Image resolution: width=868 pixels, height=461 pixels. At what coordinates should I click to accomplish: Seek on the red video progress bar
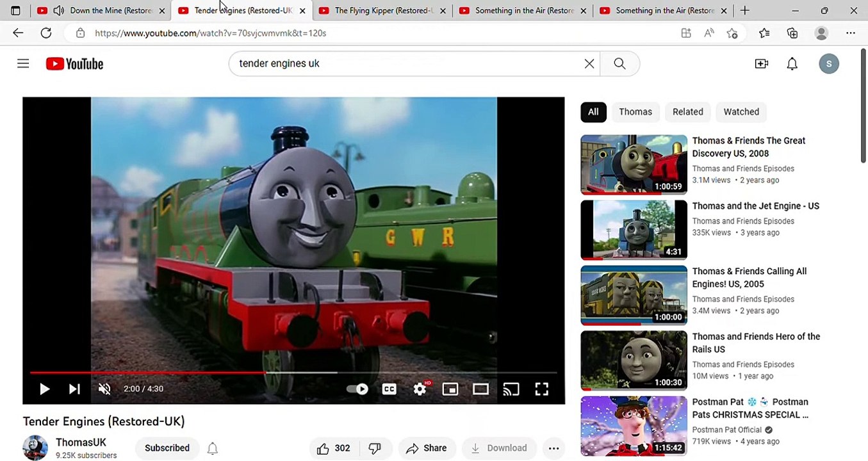coord(293,372)
